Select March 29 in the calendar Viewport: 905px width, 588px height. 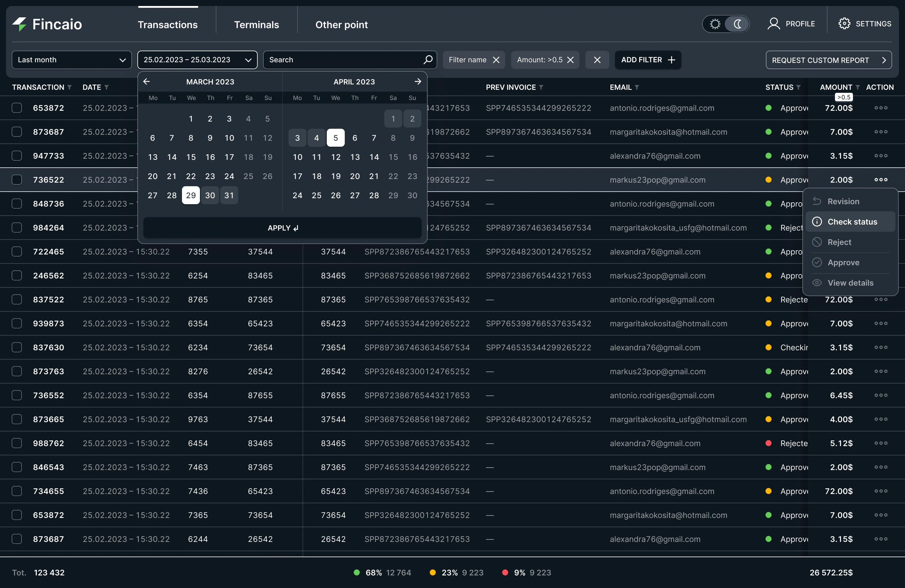pyautogui.click(x=191, y=196)
